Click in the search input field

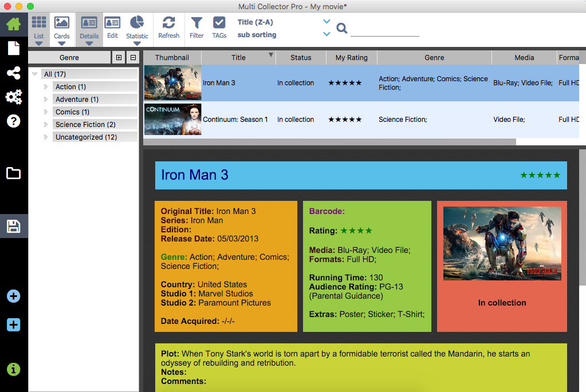pos(385,29)
